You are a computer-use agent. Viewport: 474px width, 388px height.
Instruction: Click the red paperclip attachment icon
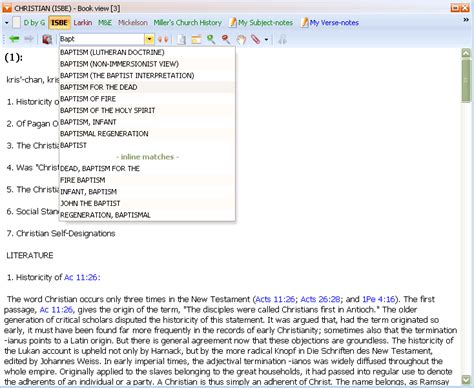[x=256, y=39]
